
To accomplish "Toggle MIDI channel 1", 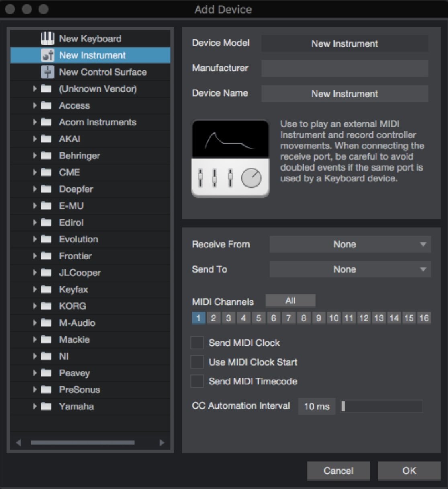I will coord(198,318).
